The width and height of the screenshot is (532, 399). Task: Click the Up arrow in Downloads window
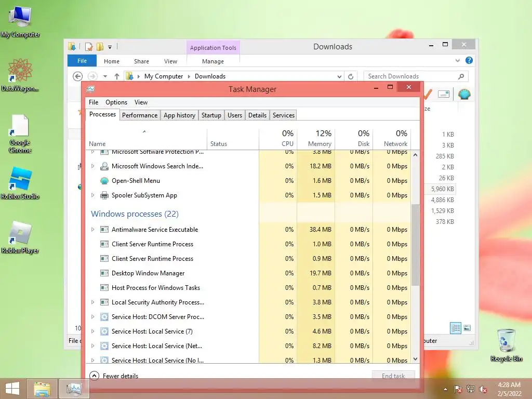click(117, 76)
